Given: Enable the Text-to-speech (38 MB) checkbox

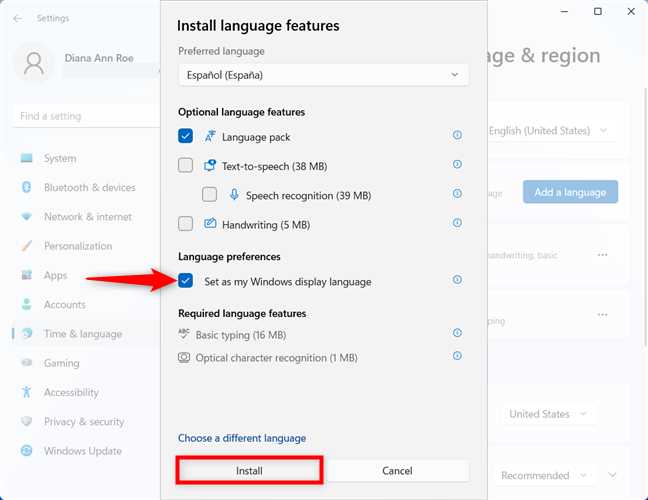Looking at the screenshot, I should click(186, 165).
